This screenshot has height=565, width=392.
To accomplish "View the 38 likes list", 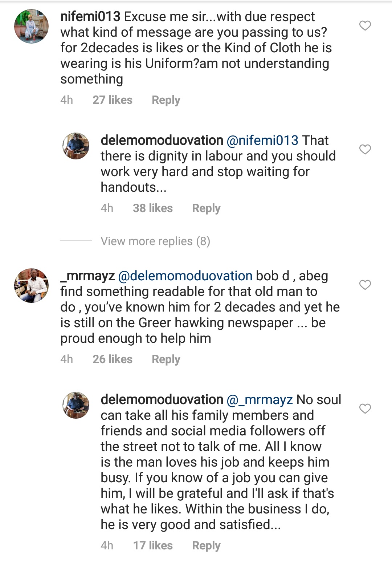I will [153, 208].
